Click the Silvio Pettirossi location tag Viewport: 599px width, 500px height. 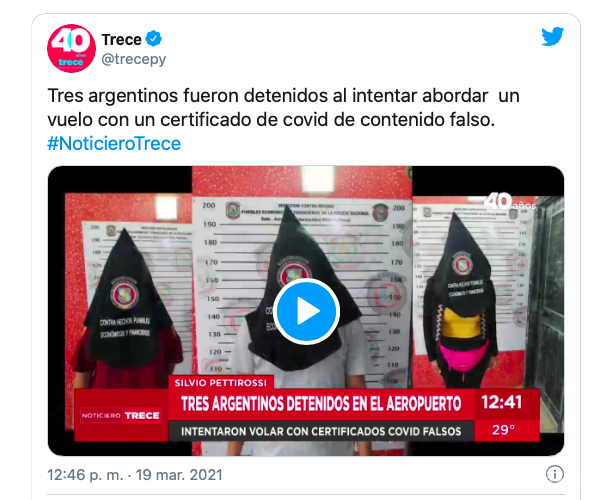[220, 383]
